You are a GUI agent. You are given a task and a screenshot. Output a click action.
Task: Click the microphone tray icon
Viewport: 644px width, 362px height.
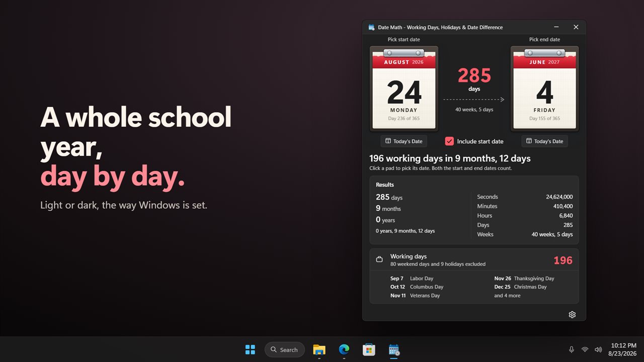coord(572,349)
